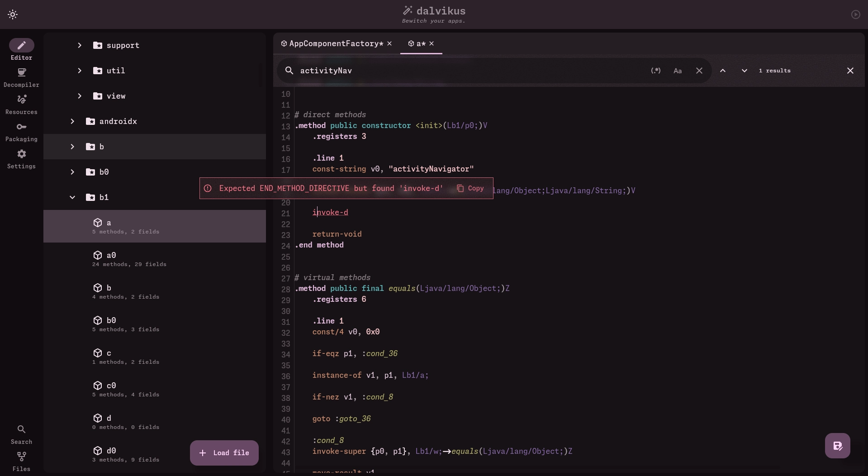Open Settings from the sidebar

click(x=21, y=159)
